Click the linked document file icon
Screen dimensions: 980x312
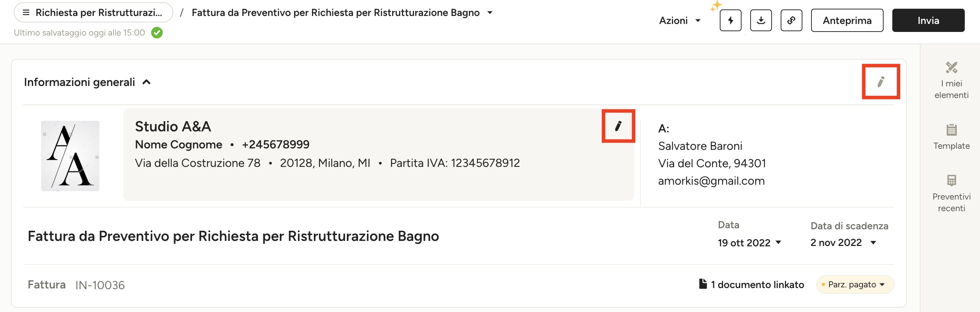pyautogui.click(x=703, y=284)
